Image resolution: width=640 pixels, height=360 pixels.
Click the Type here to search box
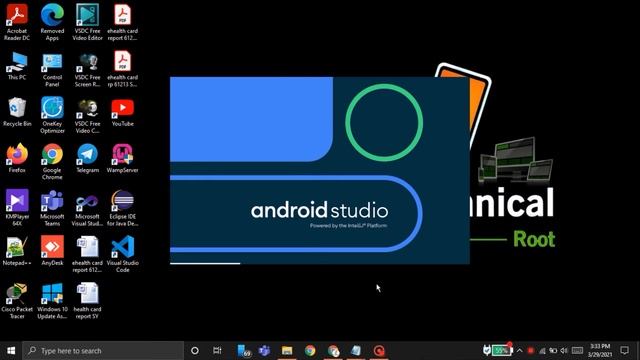coord(103,351)
